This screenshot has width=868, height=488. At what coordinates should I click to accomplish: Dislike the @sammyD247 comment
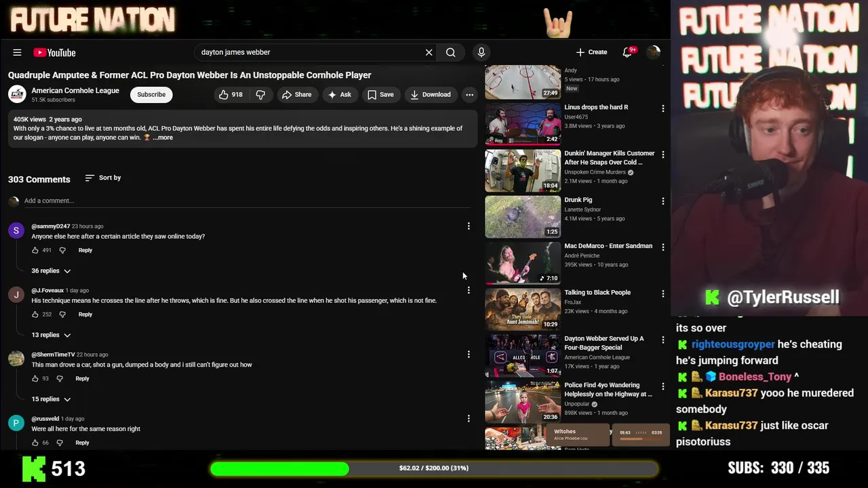(62, 250)
